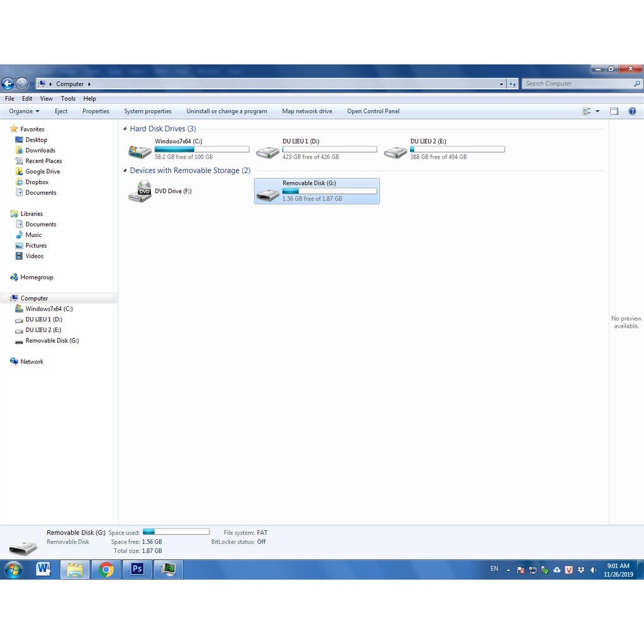The image size is (644, 644).
Task: Open the Tools menu
Action: 68,99
